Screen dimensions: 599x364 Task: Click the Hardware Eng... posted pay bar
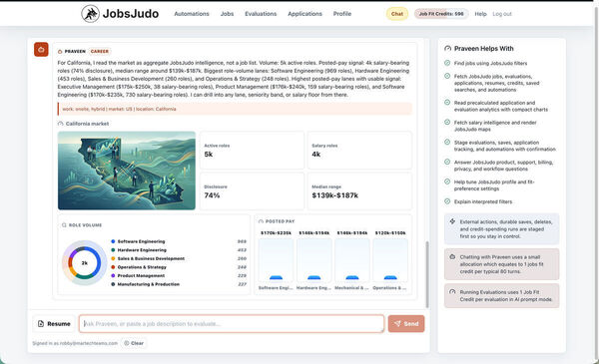(x=314, y=260)
